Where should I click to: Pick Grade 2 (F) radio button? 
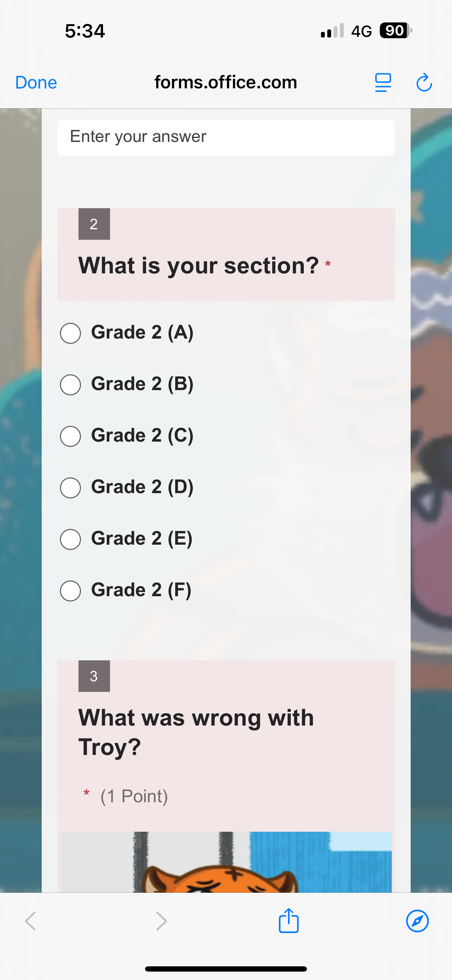click(70, 591)
